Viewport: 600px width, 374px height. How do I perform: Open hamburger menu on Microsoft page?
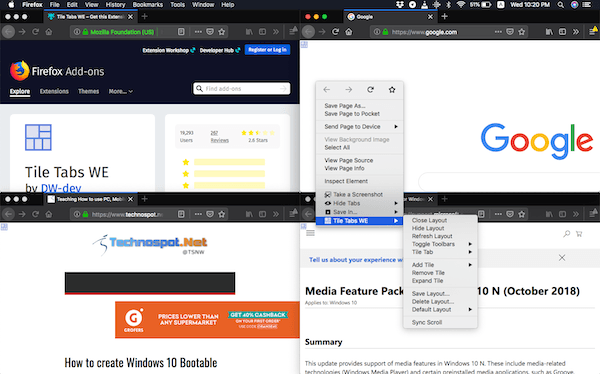click(x=310, y=233)
